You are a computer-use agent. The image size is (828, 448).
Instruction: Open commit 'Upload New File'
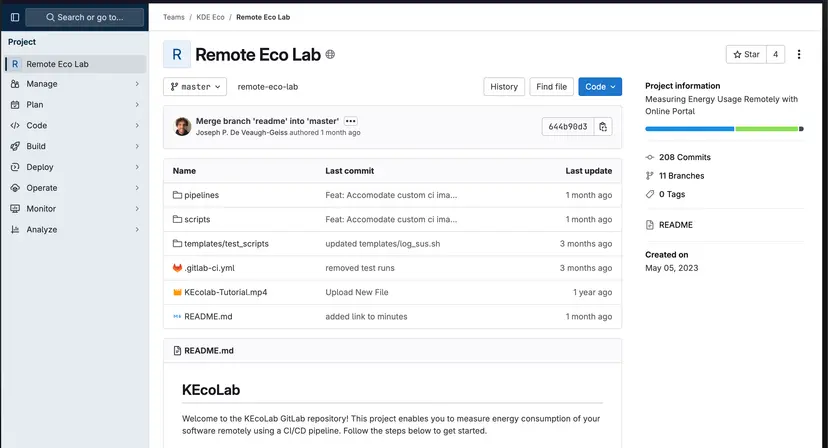356,292
